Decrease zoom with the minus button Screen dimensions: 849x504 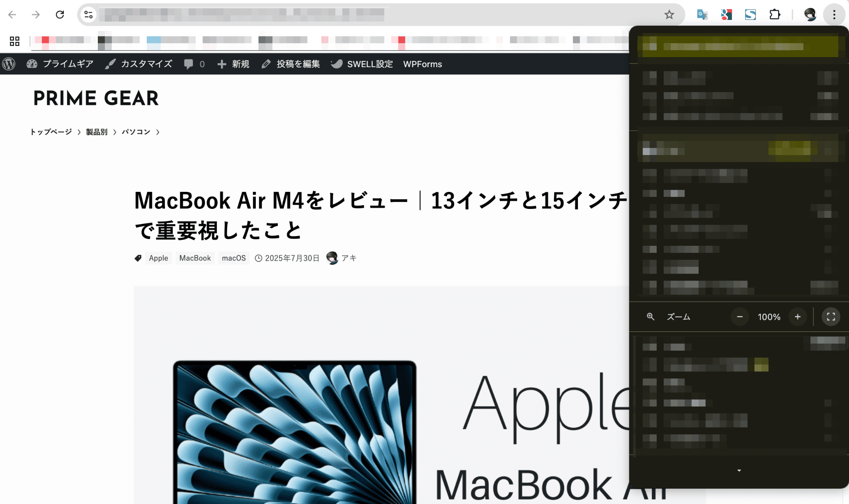[740, 317]
